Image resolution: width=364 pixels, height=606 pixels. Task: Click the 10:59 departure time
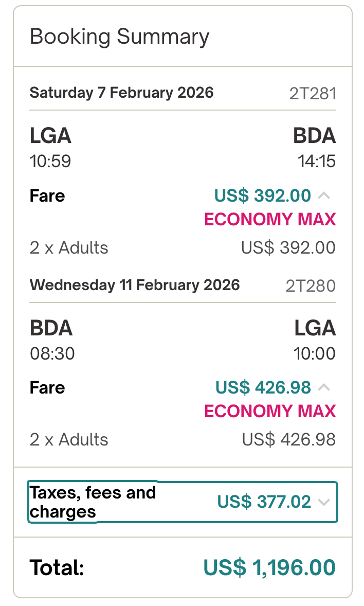[x=50, y=162]
